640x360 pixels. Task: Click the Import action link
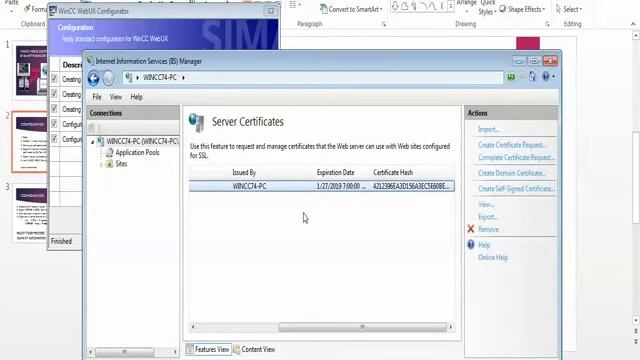tap(488, 129)
